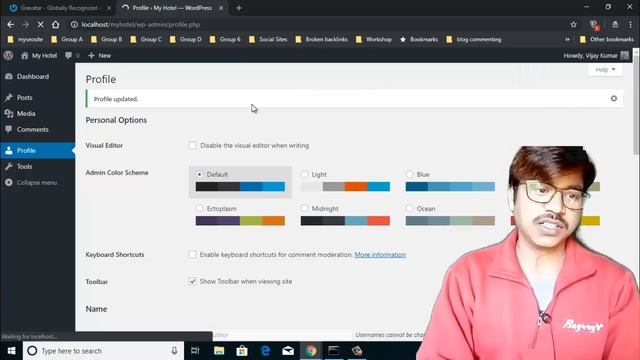Image resolution: width=640 pixels, height=360 pixels.
Task: Open Profile menu in sidebar
Action: (x=38, y=151)
